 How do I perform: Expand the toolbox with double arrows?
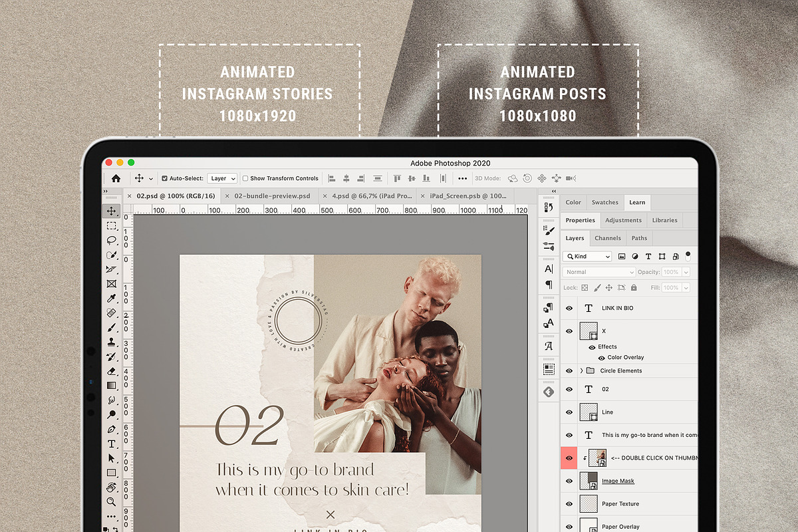[x=105, y=192]
